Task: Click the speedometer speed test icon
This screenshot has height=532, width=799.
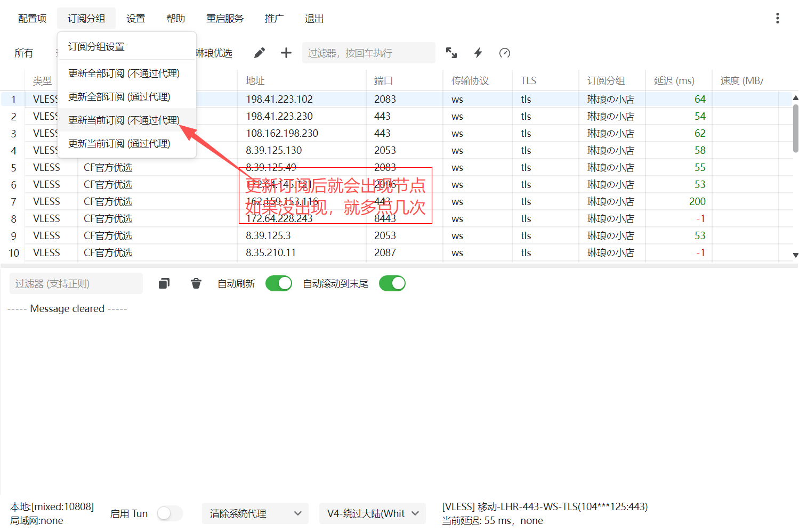Action: coord(505,53)
